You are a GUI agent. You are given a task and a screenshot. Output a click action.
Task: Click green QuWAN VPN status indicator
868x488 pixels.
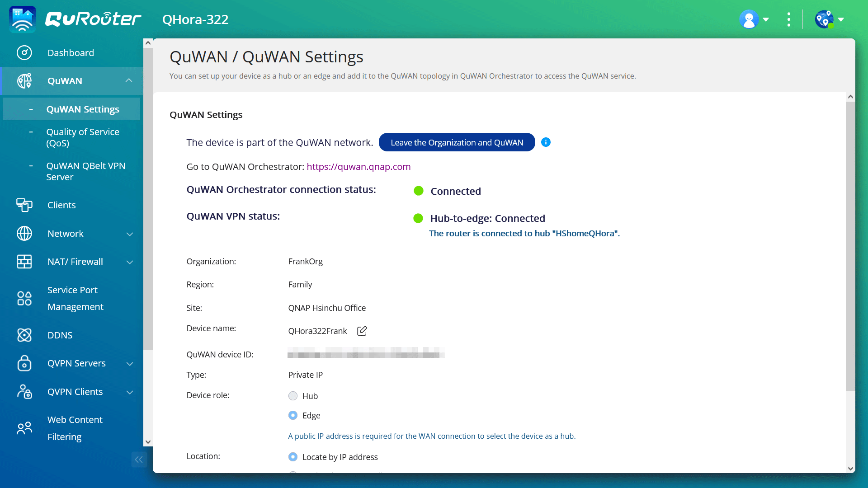pyautogui.click(x=418, y=218)
